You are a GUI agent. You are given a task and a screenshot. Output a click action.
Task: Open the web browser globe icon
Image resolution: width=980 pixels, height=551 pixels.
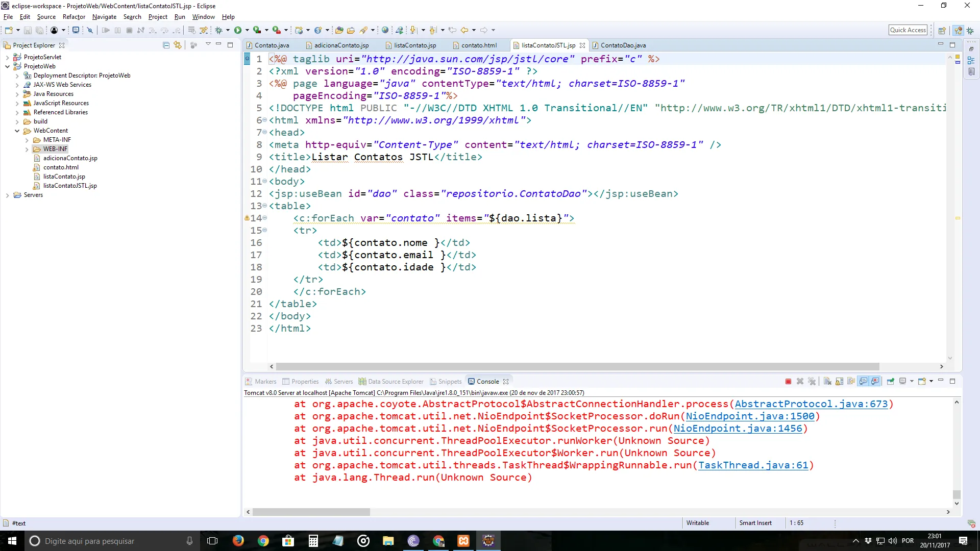point(385,30)
